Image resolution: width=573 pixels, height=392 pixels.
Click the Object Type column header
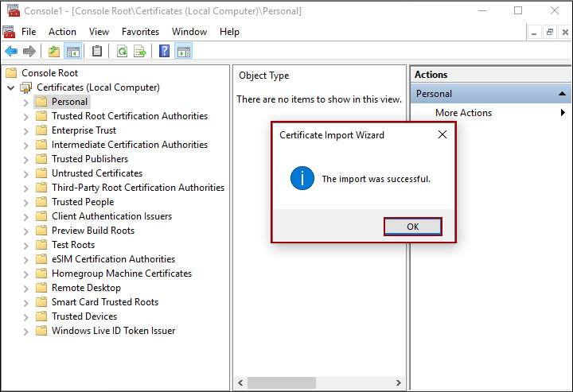click(x=264, y=76)
